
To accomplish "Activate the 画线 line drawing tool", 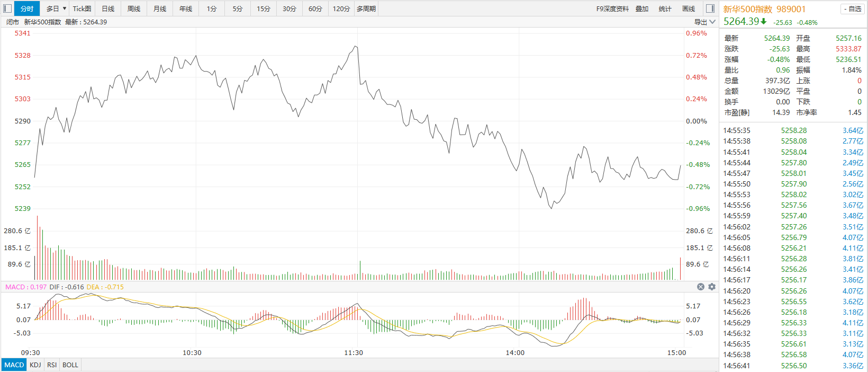I will pos(689,8).
